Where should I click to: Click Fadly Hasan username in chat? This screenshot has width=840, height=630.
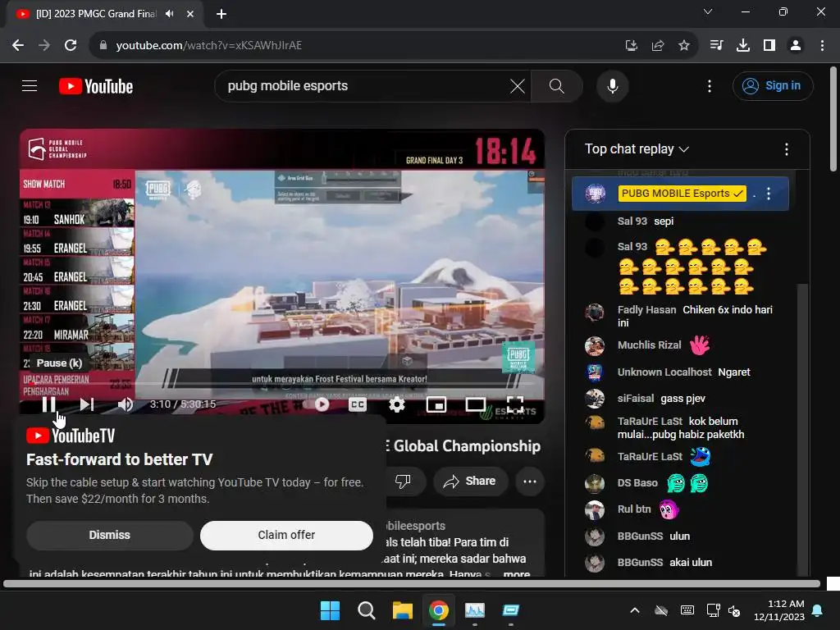(646, 309)
